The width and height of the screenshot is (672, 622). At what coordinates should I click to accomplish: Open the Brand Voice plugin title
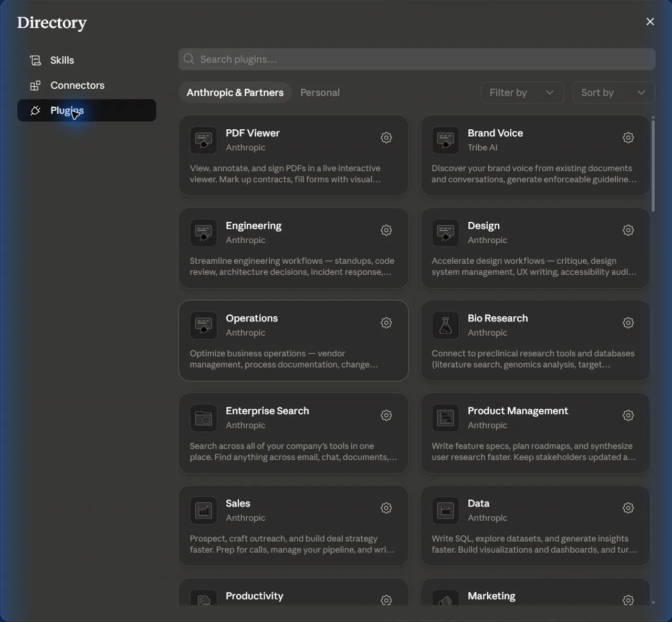point(495,133)
